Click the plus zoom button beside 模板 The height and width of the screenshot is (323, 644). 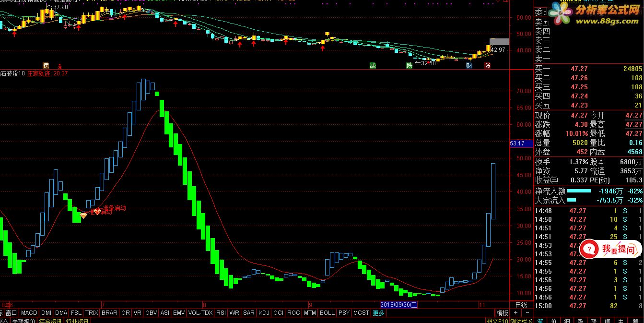(x=515, y=312)
